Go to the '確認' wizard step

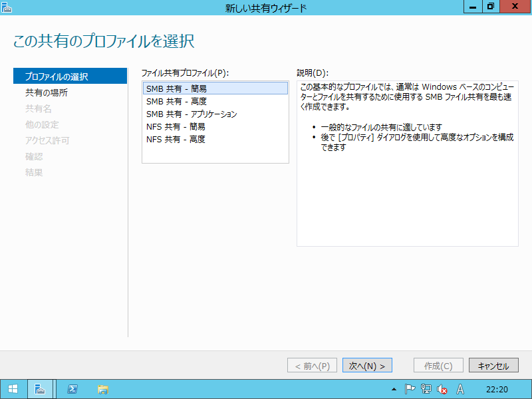pos(34,156)
